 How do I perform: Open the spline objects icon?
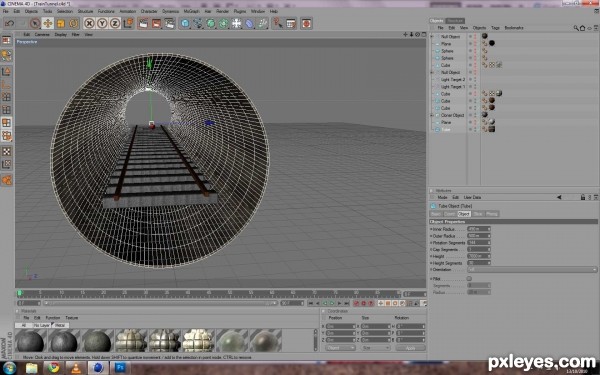pos(198,23)
